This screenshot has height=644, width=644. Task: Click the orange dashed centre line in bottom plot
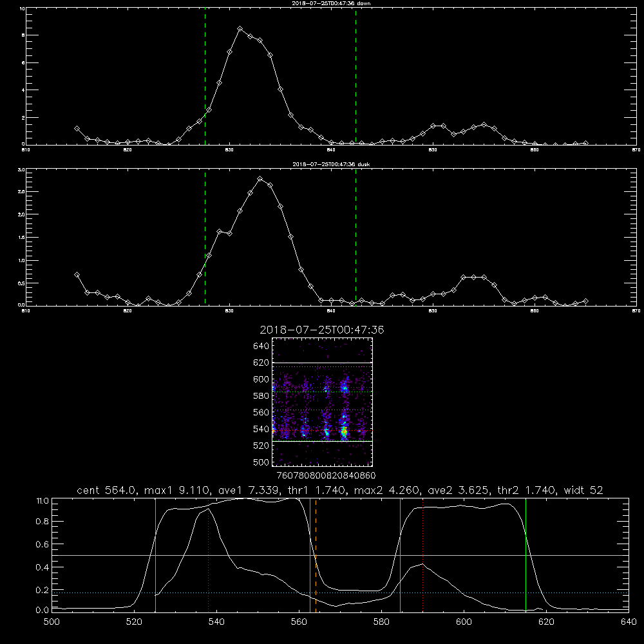tap(316, 554)
